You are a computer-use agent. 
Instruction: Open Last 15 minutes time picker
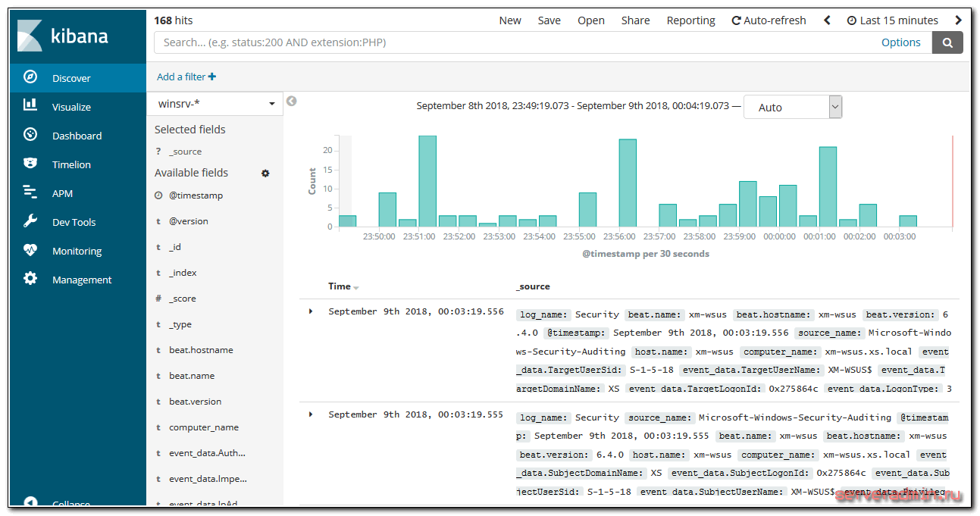[892, 20]
